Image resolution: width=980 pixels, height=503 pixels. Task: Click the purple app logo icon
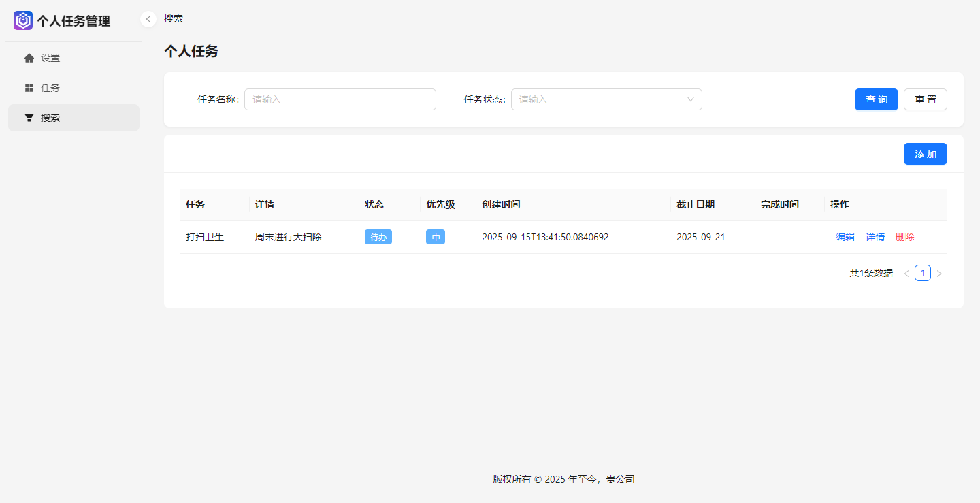pyautogui.click(x=22, y=20)
